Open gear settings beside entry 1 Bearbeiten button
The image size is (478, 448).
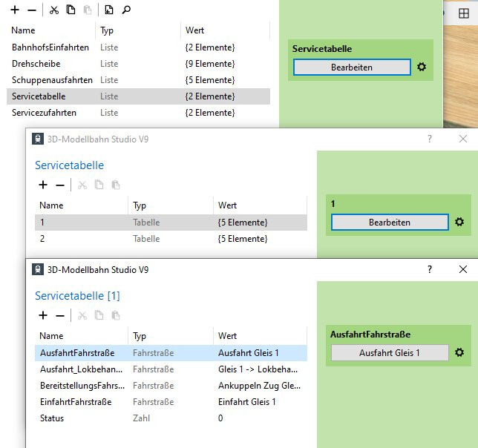459,222
